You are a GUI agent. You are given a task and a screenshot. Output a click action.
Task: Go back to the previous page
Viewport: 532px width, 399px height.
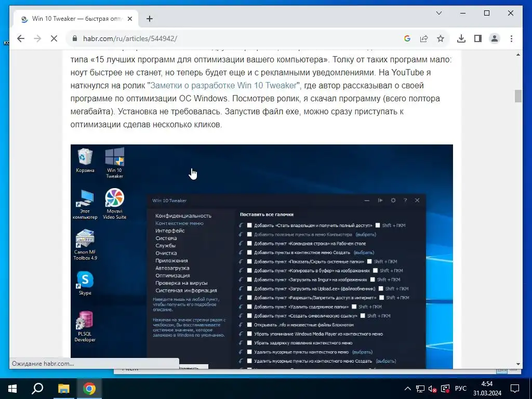point(21,38)
